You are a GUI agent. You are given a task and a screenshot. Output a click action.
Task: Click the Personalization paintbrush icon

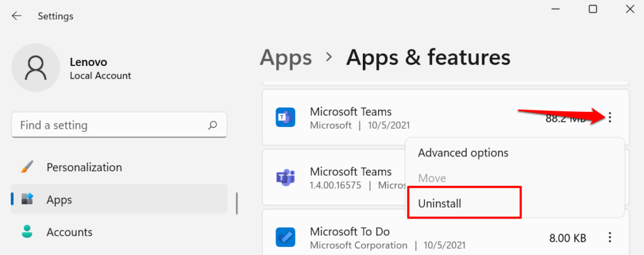coord(26,168)
